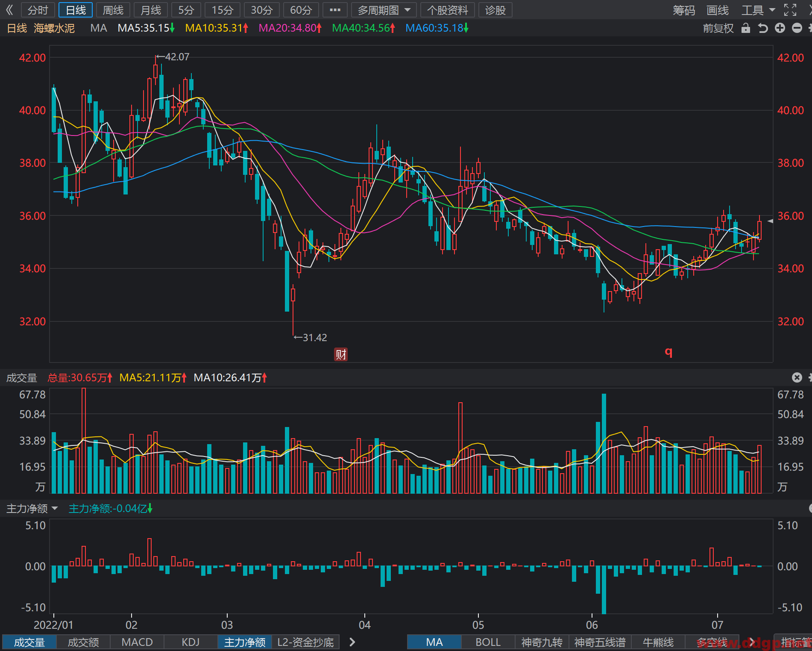
Task: Zoom in with the plus circle icon
Action: pos(780,28)
